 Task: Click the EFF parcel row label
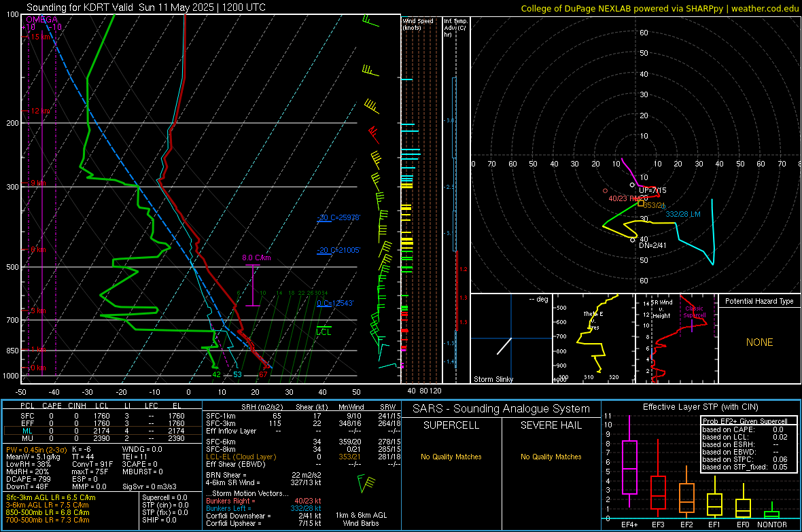[x=27, y=423]
